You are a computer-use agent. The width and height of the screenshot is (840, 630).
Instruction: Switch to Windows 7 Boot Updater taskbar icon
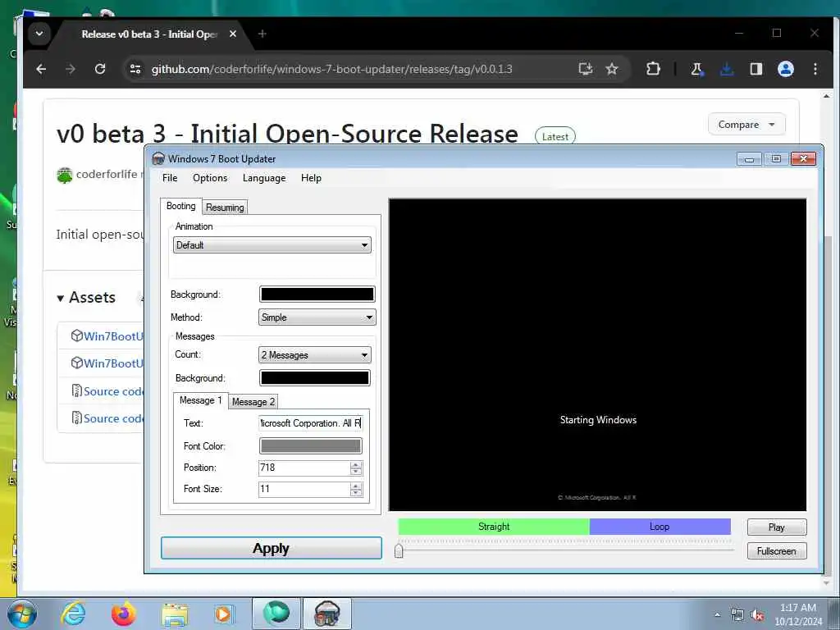(327, 614)
